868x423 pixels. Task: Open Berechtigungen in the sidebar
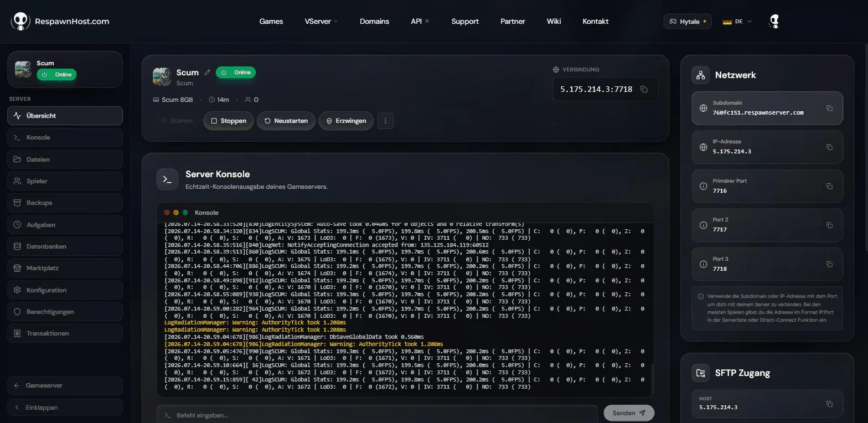click(x=65, y=312)
